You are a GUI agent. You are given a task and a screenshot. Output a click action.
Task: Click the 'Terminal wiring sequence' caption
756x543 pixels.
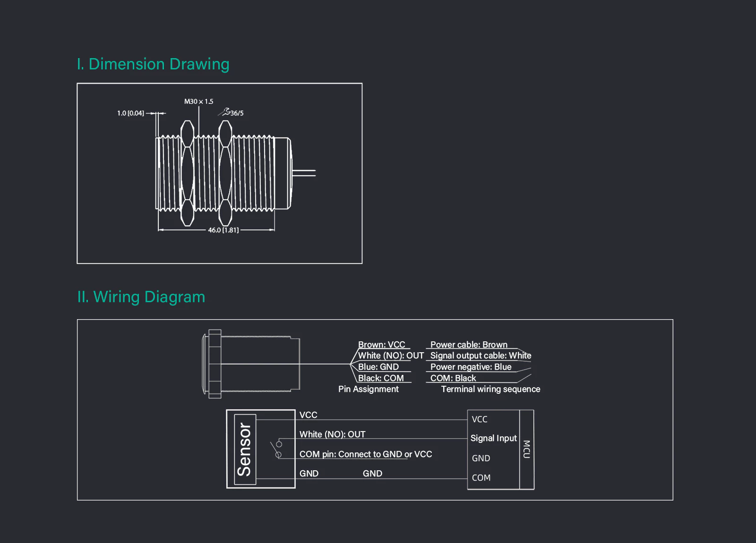pos(490,389)
